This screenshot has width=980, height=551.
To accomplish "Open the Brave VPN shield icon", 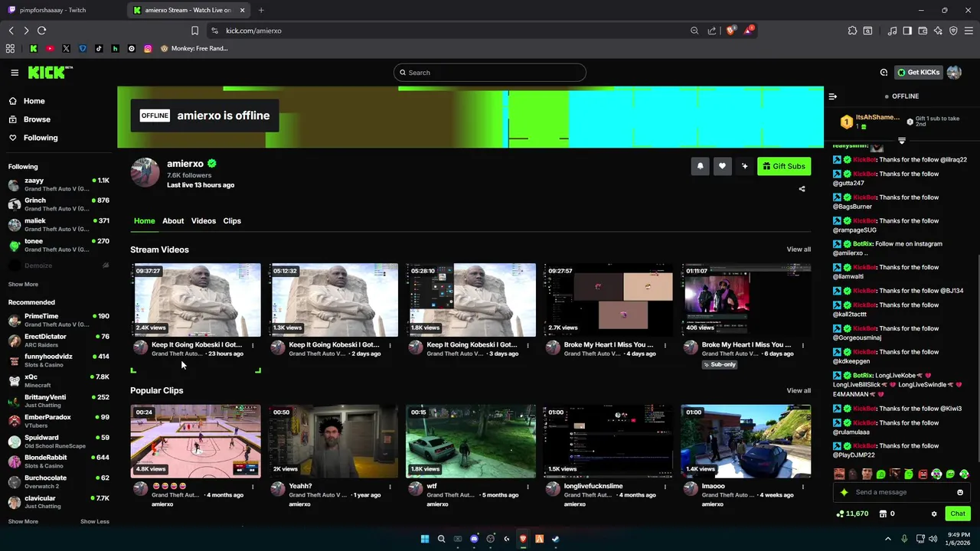I will 953,31.
